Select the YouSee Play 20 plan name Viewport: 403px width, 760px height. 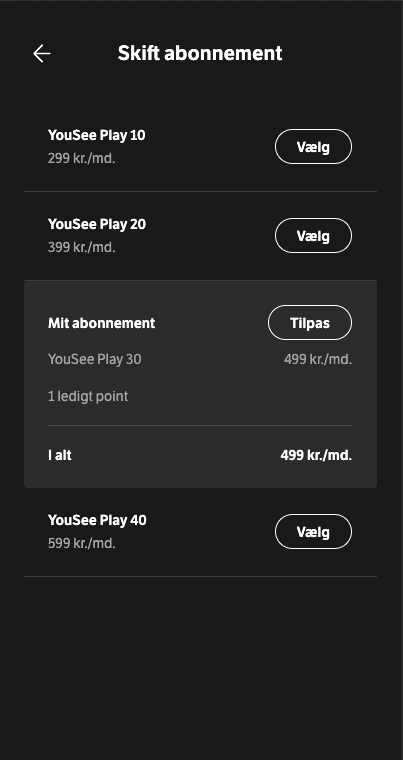coord(97,224)
